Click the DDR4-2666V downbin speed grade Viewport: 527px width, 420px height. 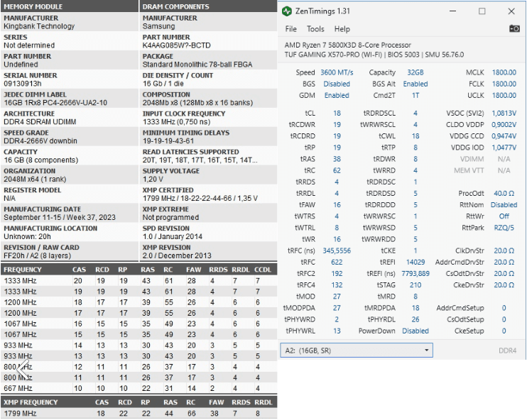click(40, 141)
